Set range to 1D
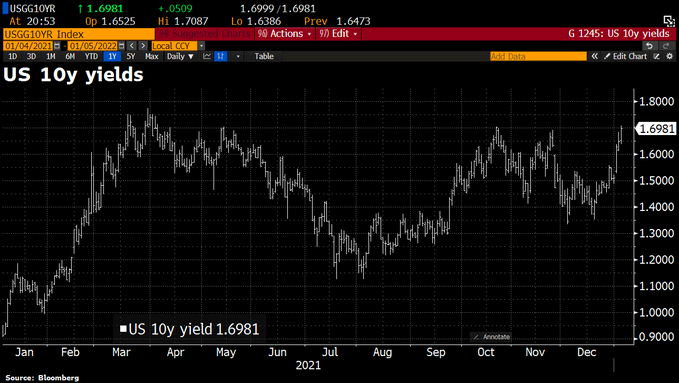 click(13, 56)
